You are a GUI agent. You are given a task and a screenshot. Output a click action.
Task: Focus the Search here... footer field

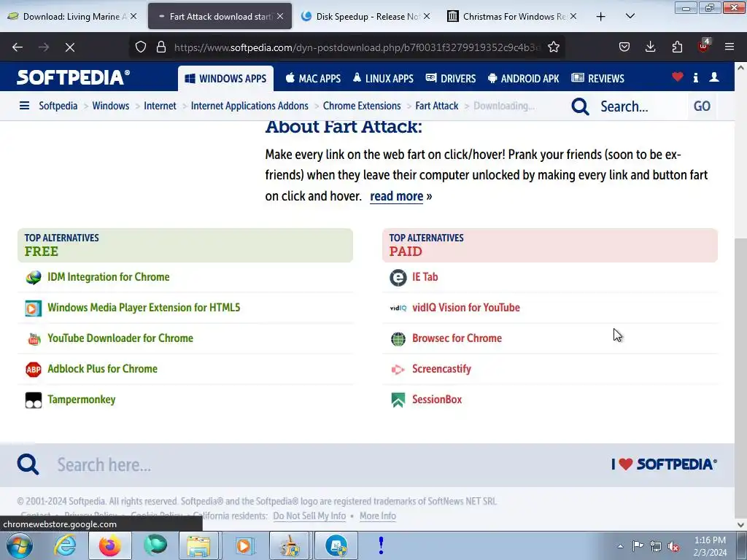(305, 464)
